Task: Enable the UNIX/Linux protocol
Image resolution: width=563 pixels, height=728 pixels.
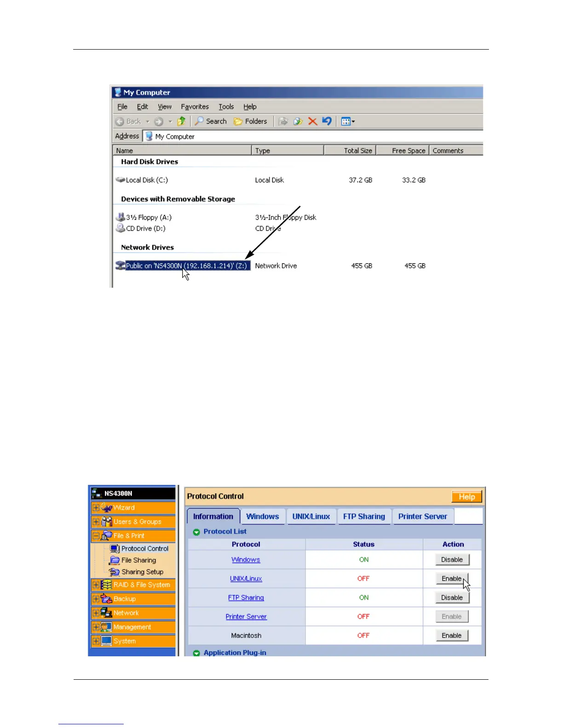Action: pos(452,578)
